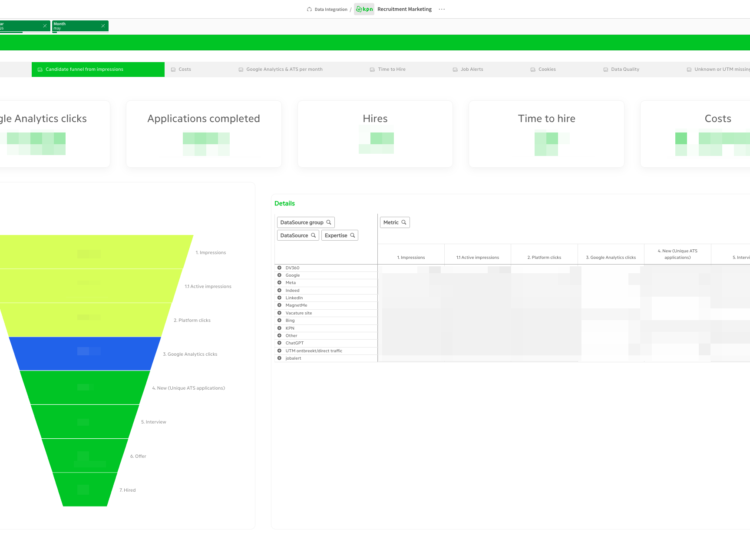This screenshot has height=536, width=750.
Task: Click the Costs tab sheet icon
Action: click(173, 69)
